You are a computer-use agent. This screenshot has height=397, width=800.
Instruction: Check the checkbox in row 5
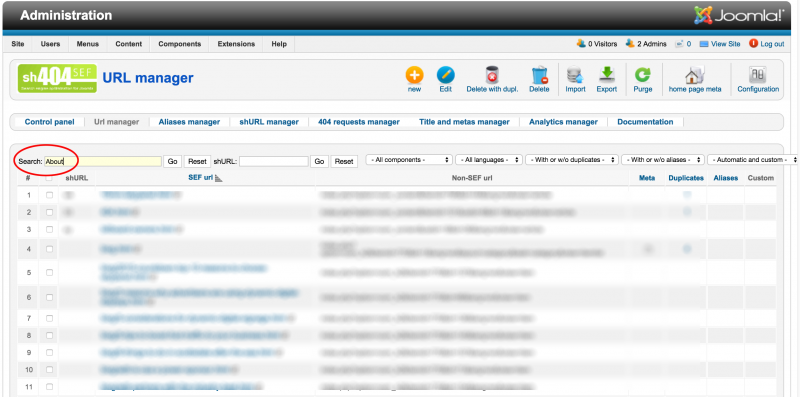(49, 272)
